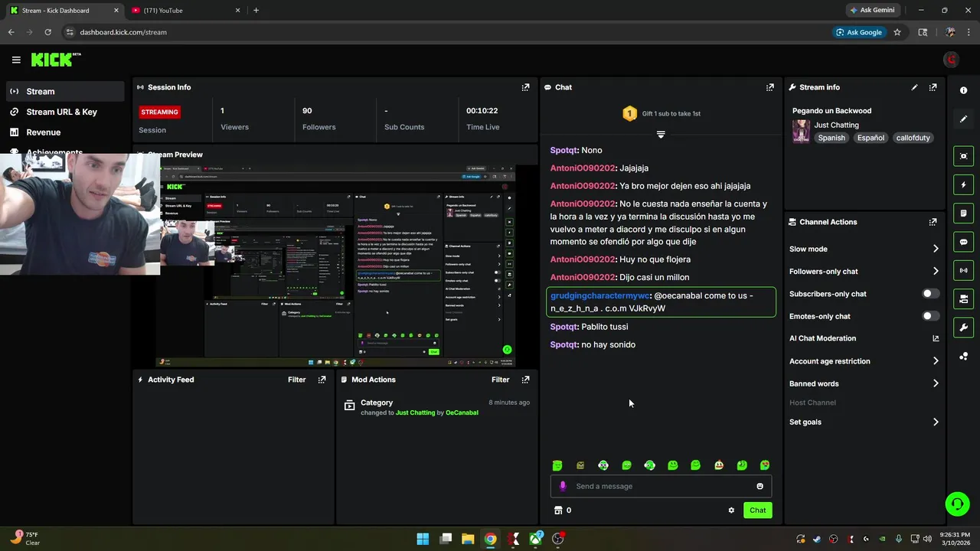Click grudgingcharactermywc username in chat

point(599,295)
